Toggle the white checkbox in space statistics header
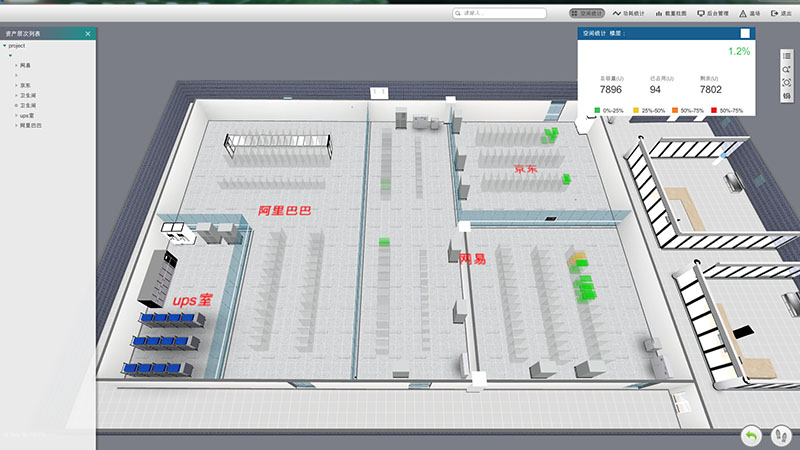Image resolution: width=800 pixels, height=450 pixels. (x=744, y=34)
